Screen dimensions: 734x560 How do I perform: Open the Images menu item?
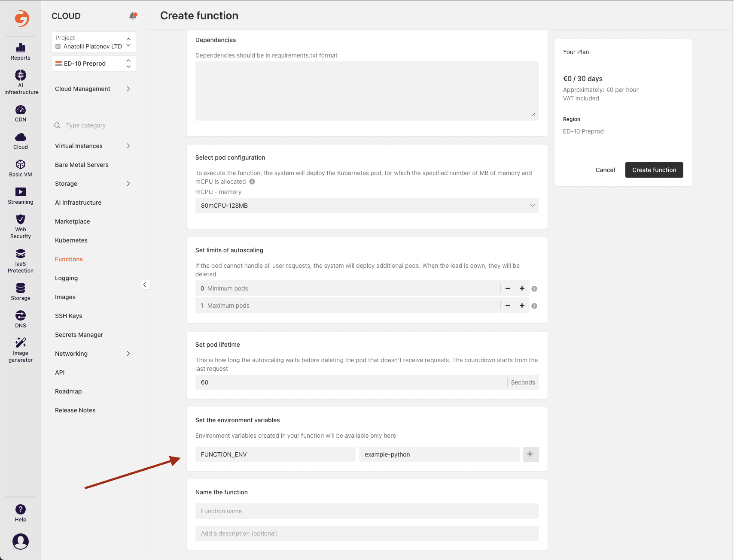[x=65, y=297]
